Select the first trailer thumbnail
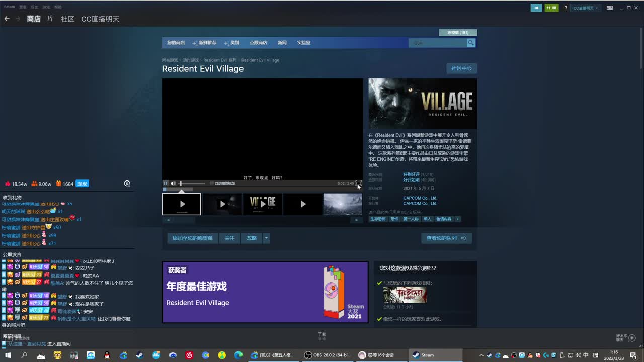 (182, 204)
